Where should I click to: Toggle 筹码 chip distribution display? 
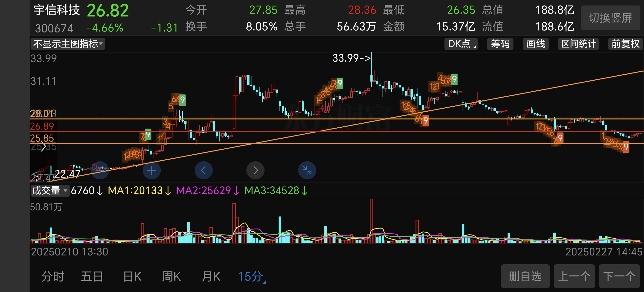click(500, 44)
